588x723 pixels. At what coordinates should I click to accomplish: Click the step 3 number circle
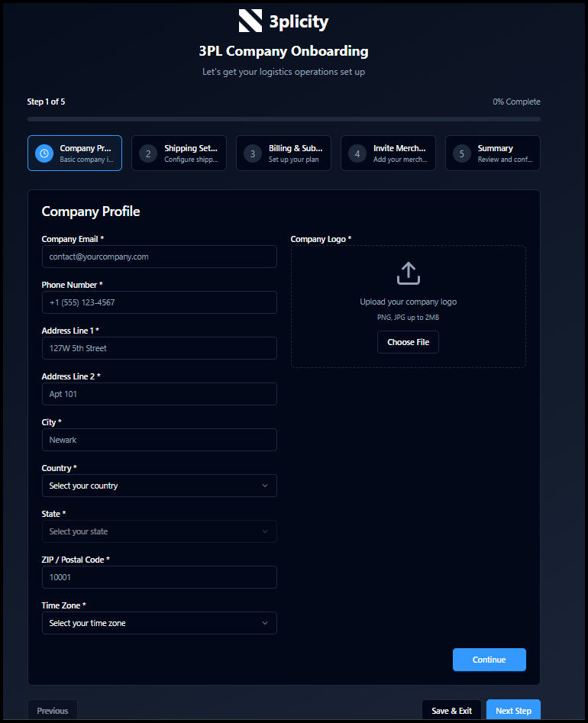pyautogui.click(x=253, y=153)
